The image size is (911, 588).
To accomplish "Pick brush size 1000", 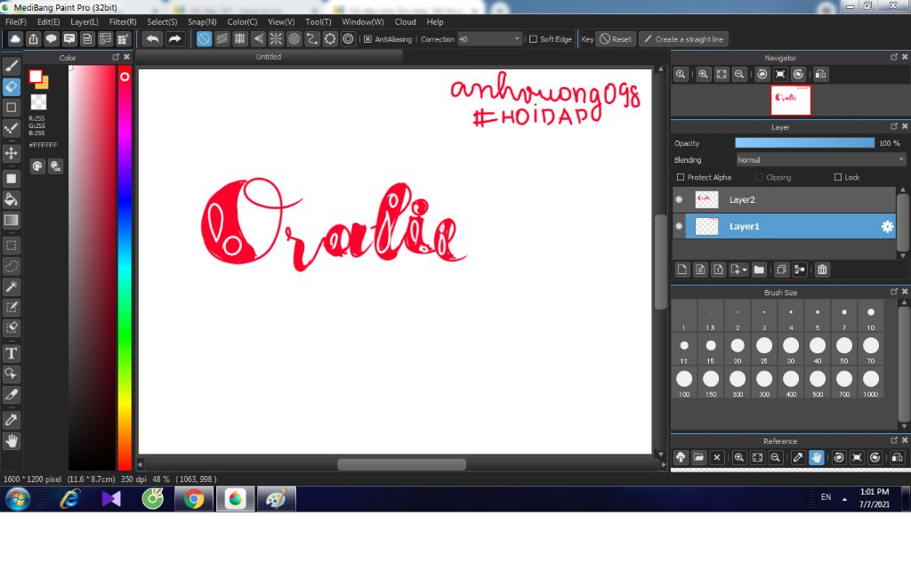I will (870, 383).
